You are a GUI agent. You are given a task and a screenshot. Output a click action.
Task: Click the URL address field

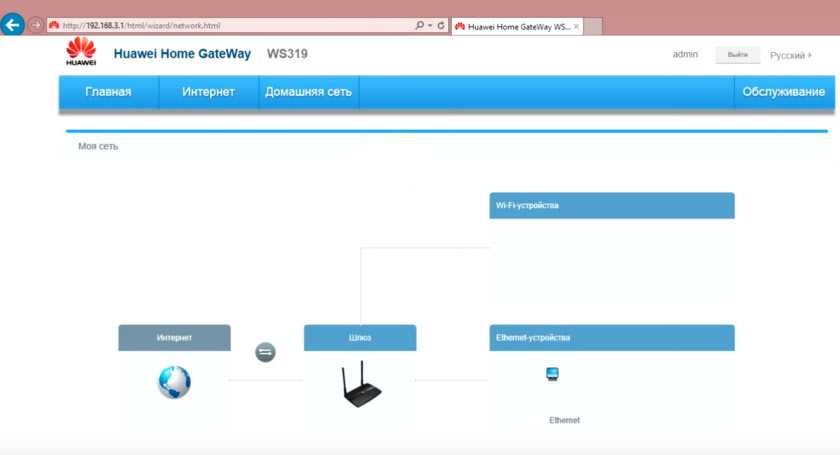(230, 26)
